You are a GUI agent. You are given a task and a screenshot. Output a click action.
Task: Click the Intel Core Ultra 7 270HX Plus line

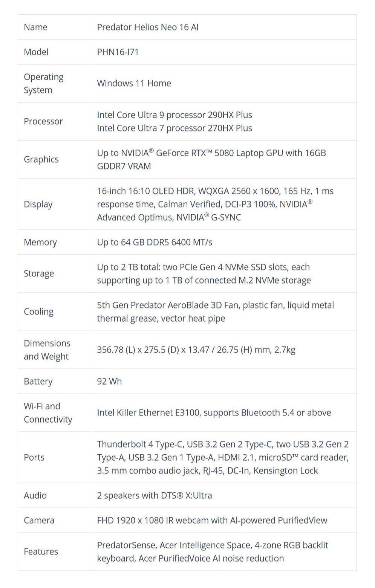[174, 128]
